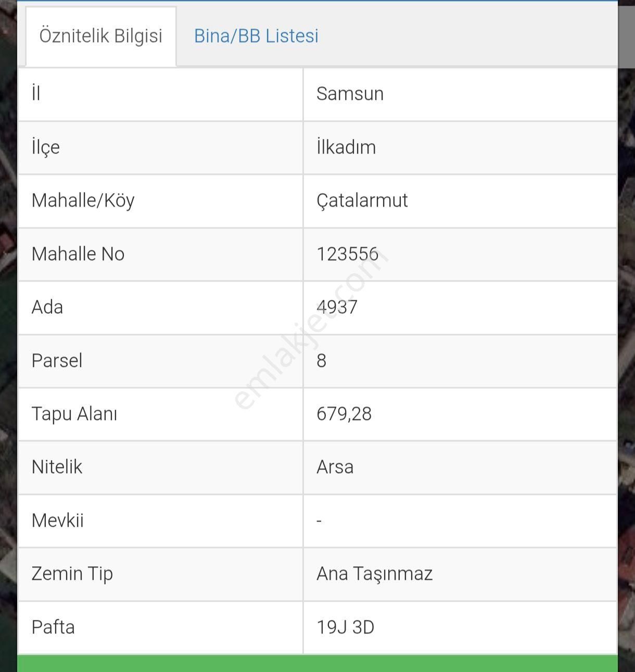Screen dimensions: 635x672
Task: Click the İlçe label cell
Action: [x=160, y=148]
